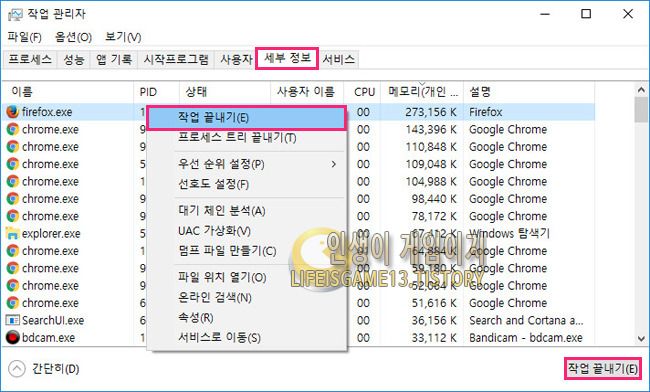Viewport: 650px width, 392px height.
Task: Switch to the 성능 tab
Action: click(x=74, y=60)
